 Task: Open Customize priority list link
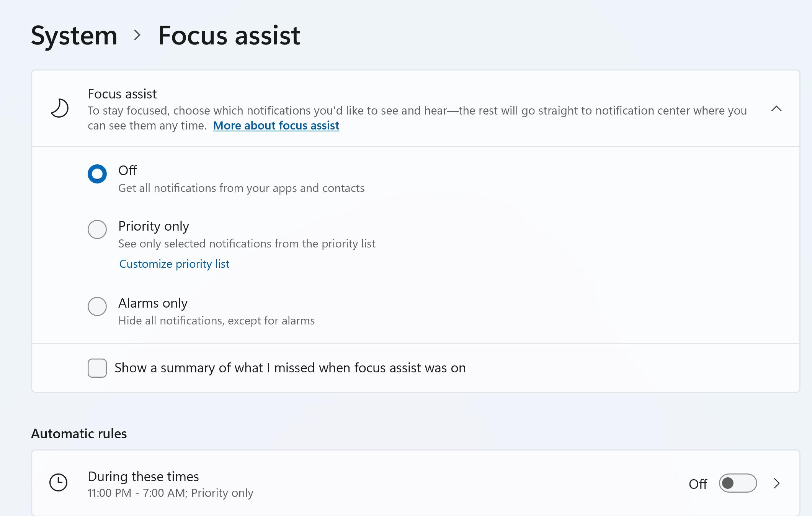click(x=174, y=264)
